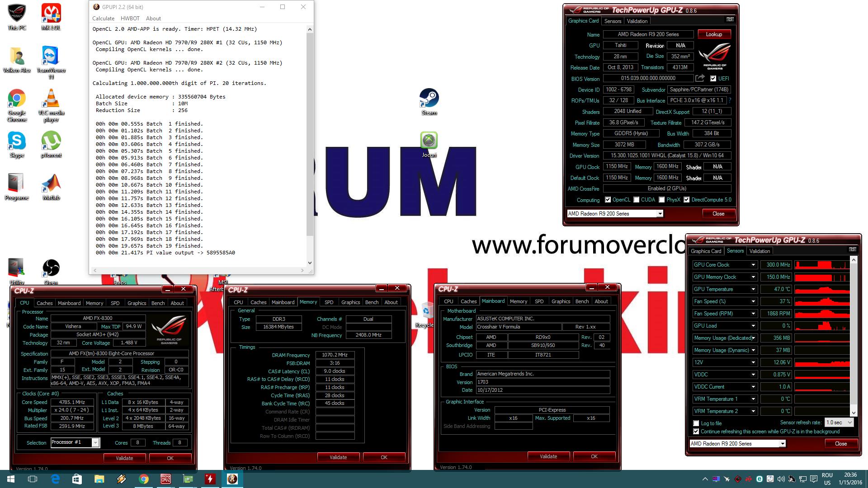Click the GPUPI horizontal scroll right arrow

click(302, 270)
